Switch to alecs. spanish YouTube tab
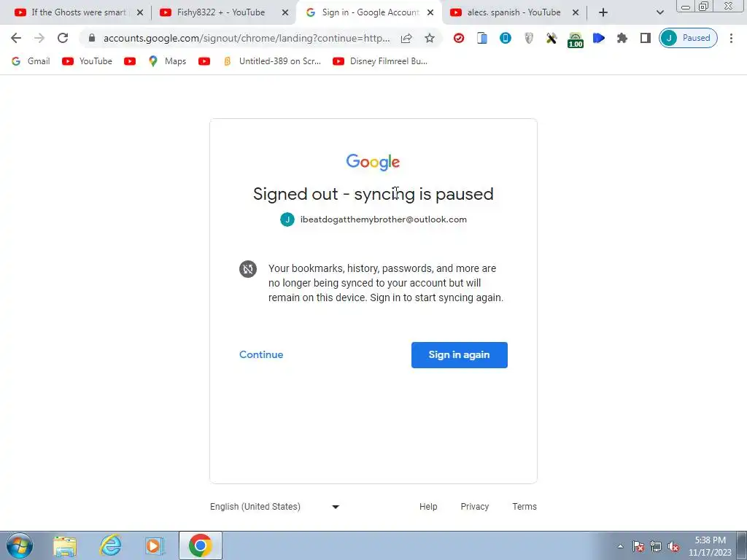 click(514, 12)
